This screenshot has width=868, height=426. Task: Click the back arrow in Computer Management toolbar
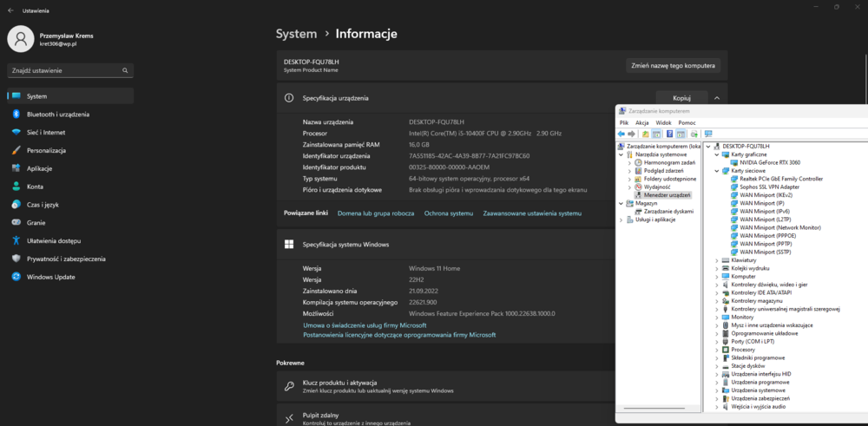pos(621,134)
